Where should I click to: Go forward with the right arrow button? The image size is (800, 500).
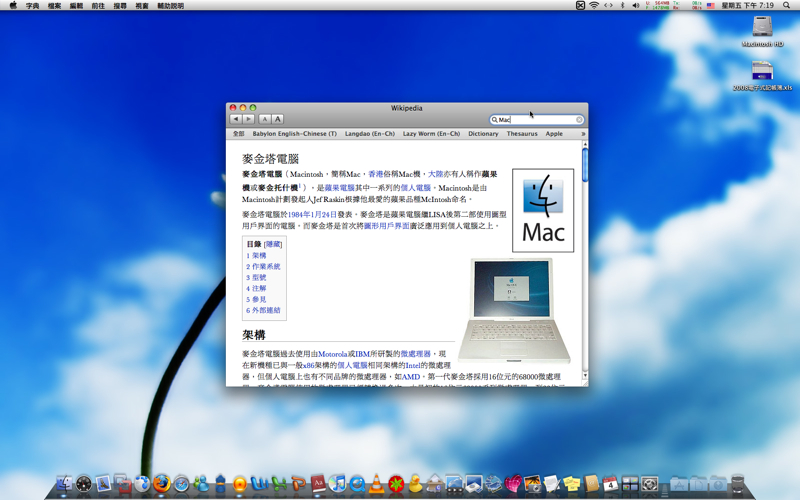(249, 119)
